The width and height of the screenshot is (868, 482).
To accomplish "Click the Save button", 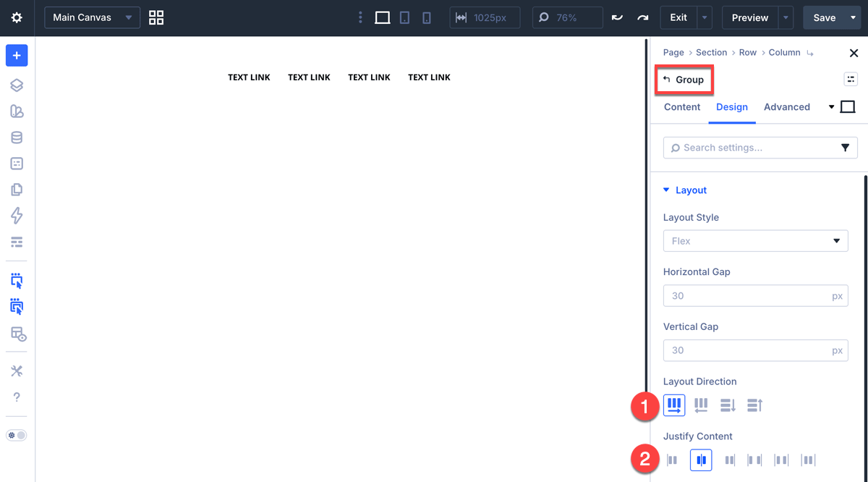I will pyautogui.click(x=824, y=17).
